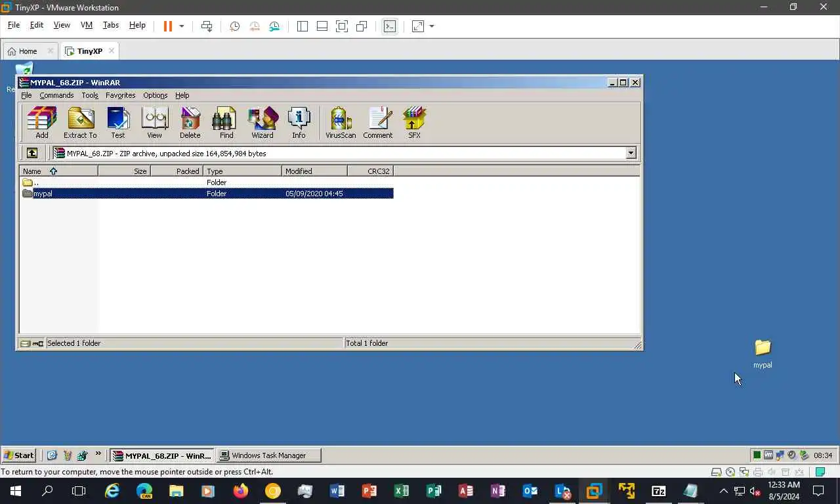Click the Add icon in WinRAR toolbar
This screenshot has height=504, width=840.
pyautogui.click(x=41, y=123)
